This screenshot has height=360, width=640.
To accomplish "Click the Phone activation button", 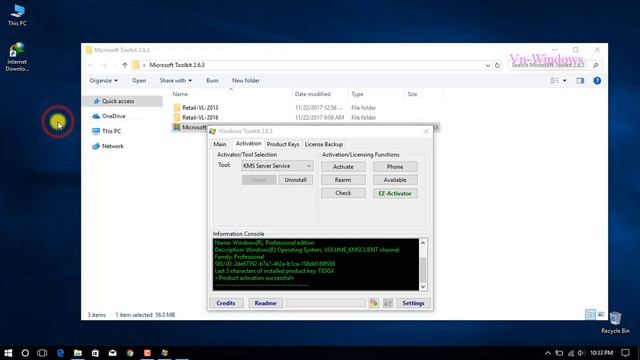I will tap(395, 167).
